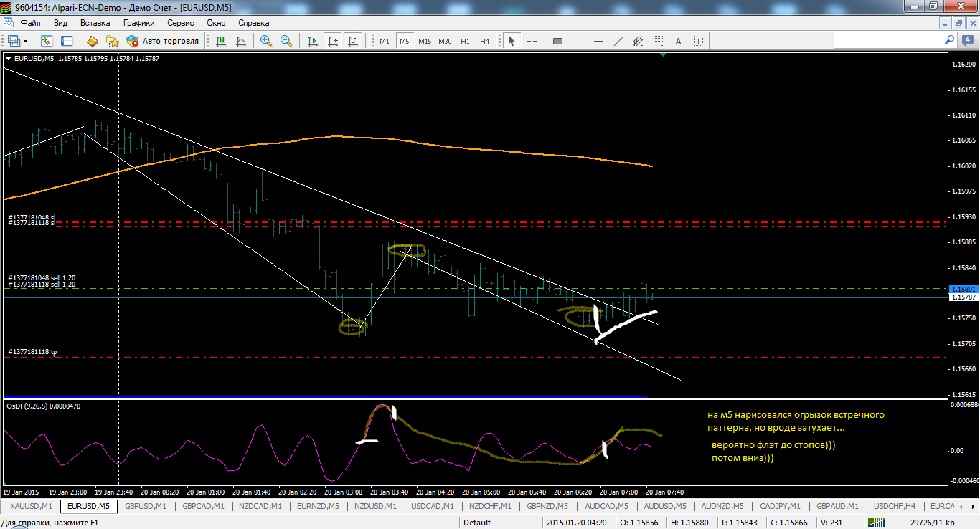
Task: Select the text 'A' annotation tool
Action: [x=678, y=41]
